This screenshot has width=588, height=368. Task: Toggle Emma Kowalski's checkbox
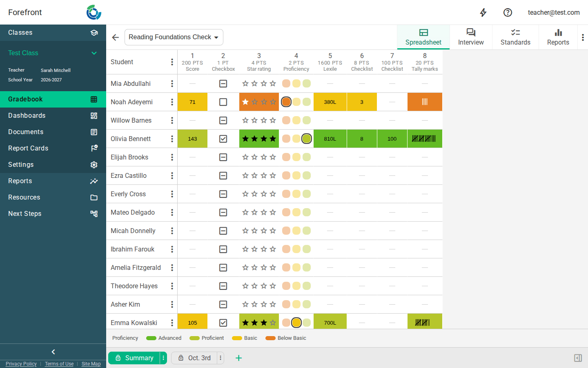pos(223,323)
